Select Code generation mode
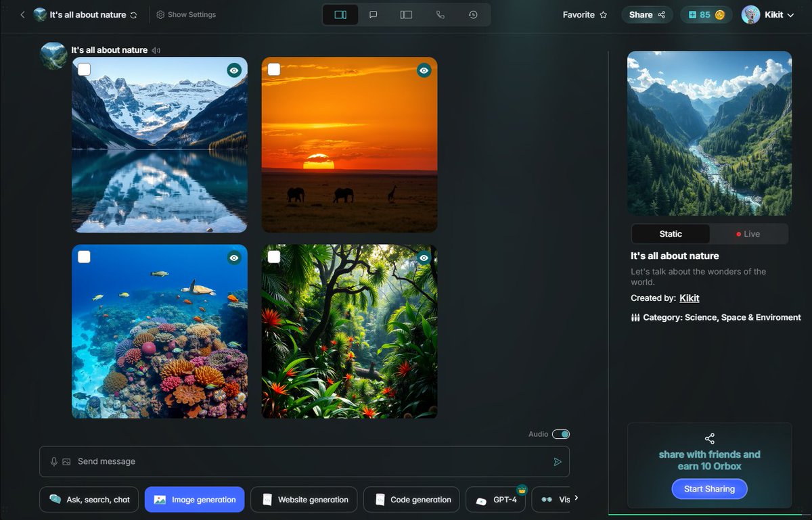Image resolution: width=812 pixels, height=520 pixels. 411,500
